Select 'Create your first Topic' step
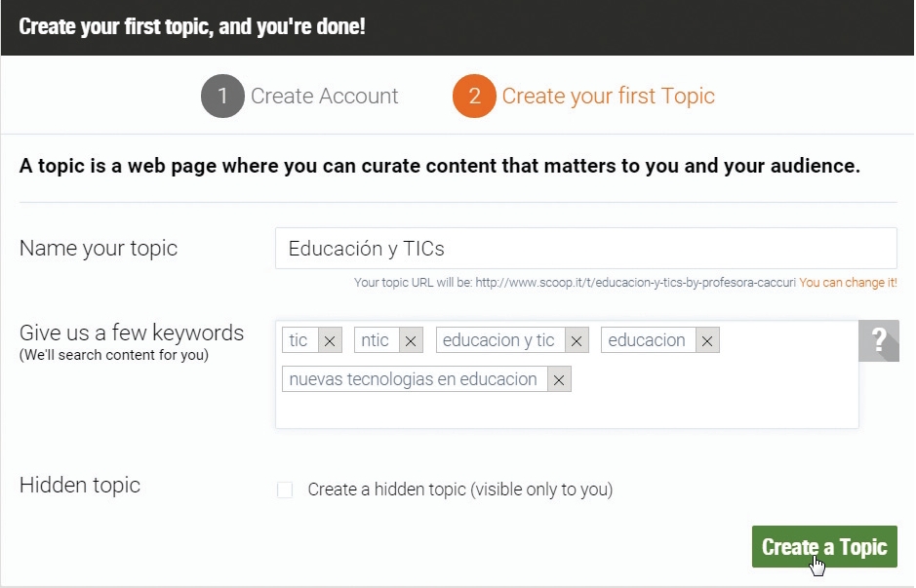916x588 pixels. click(x=608, y=96)
